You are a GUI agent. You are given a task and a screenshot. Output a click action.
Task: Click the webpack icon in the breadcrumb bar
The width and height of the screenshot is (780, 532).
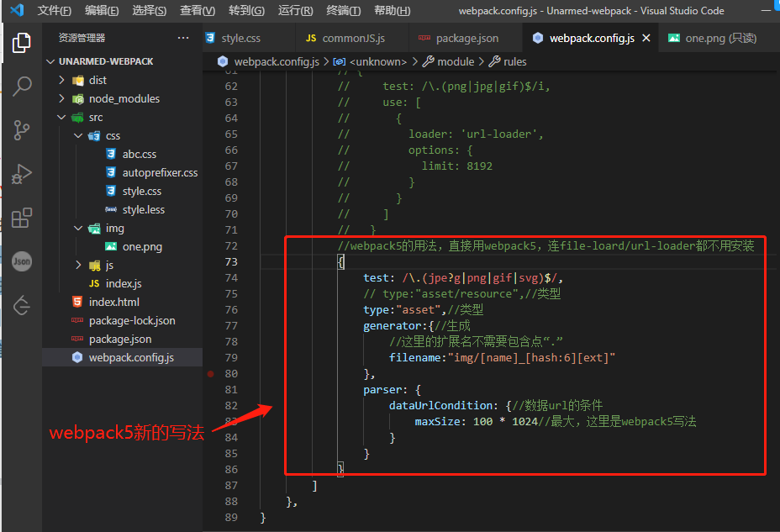click(223, 61)
